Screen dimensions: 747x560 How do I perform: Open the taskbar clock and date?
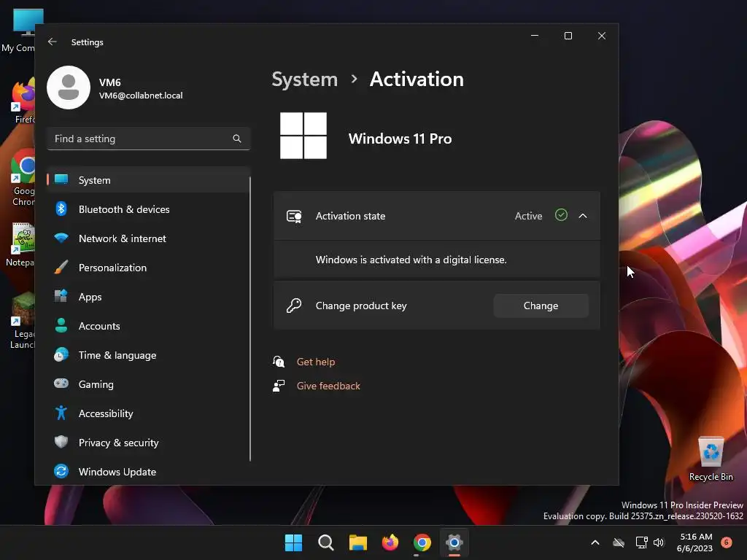[x=695, y=542]
